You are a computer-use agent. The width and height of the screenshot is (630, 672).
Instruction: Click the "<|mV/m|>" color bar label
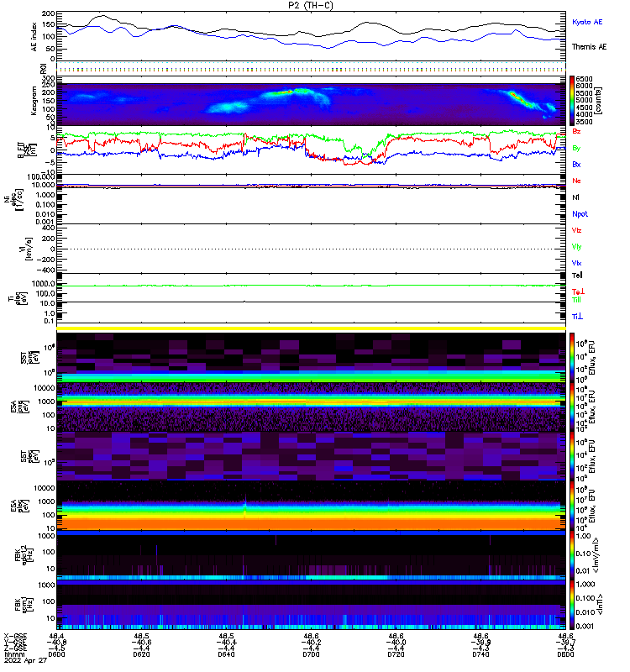[596, 555]
